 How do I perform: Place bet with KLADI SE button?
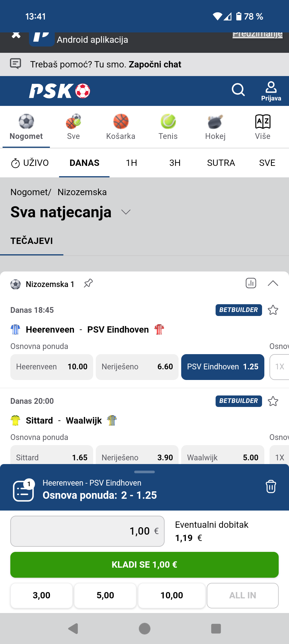144,565
